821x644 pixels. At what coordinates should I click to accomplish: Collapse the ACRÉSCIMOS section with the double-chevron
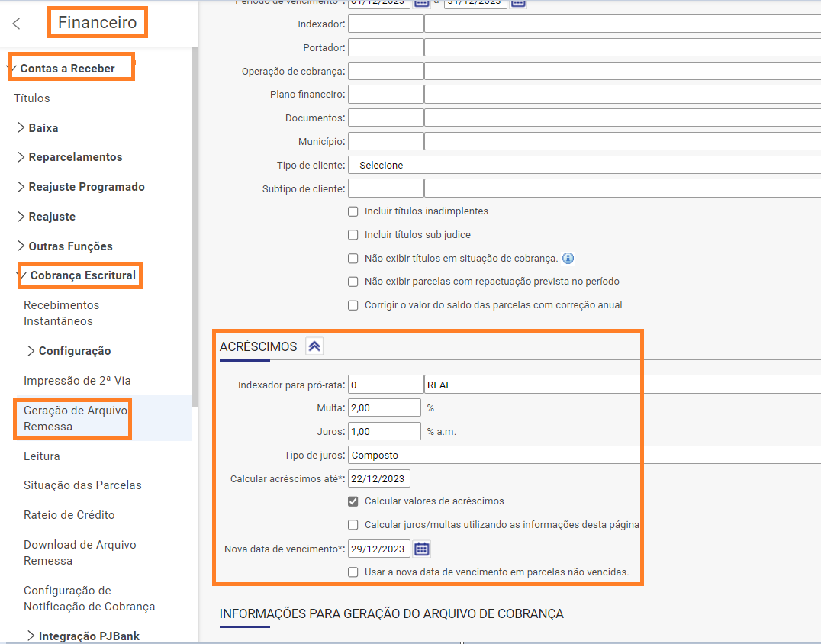point(314,346)
